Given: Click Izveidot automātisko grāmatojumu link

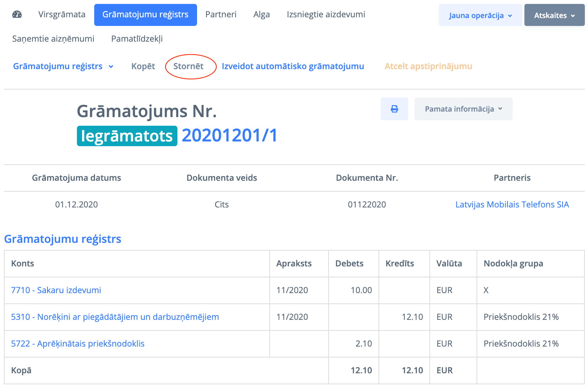Looking at the screenshot, I should [293, 66].
